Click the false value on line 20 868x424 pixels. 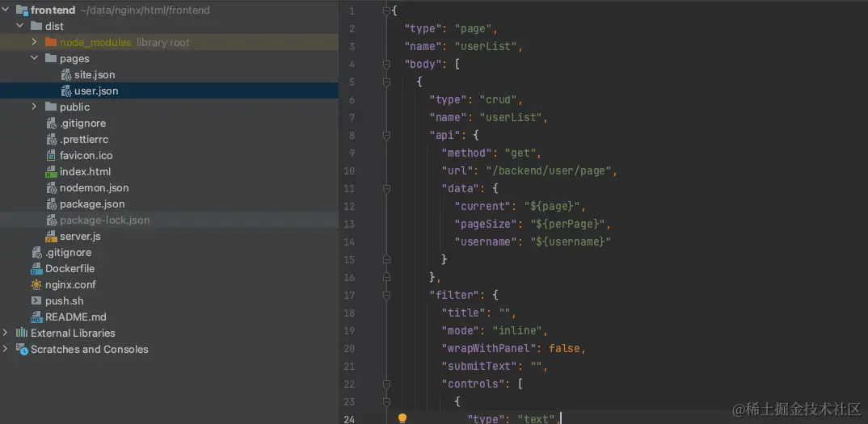[x=564, y=348]
